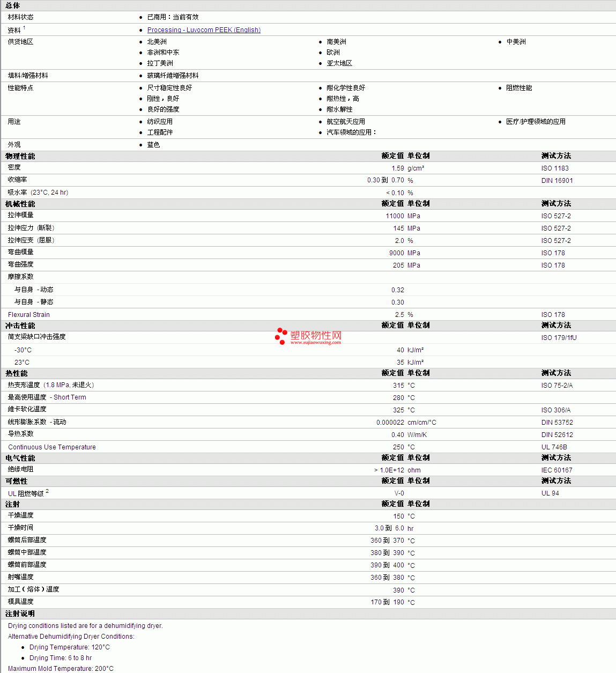Click the 工程配件 usage item

[160, 132]
